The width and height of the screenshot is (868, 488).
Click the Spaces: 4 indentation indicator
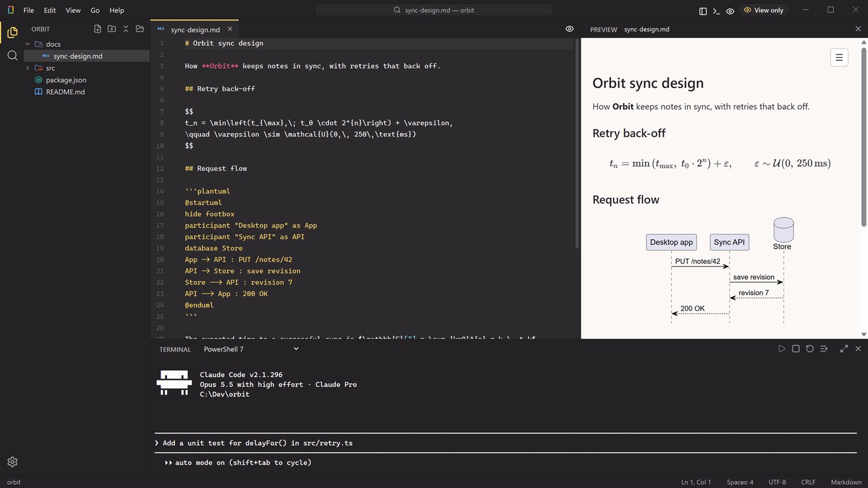click(740, 482)
